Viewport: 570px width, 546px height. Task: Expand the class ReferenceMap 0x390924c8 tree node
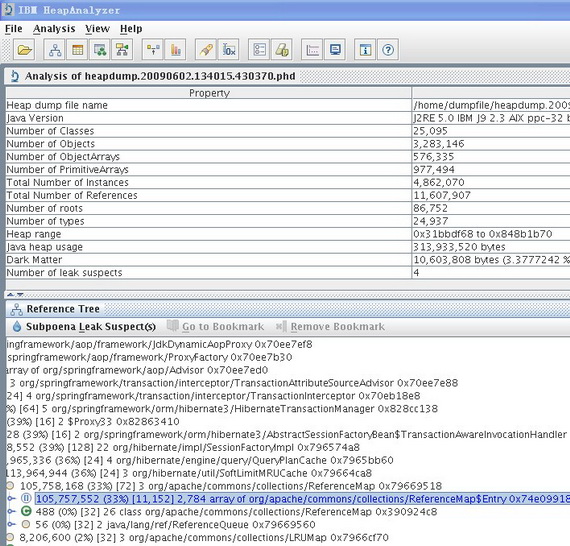(12, 511)
